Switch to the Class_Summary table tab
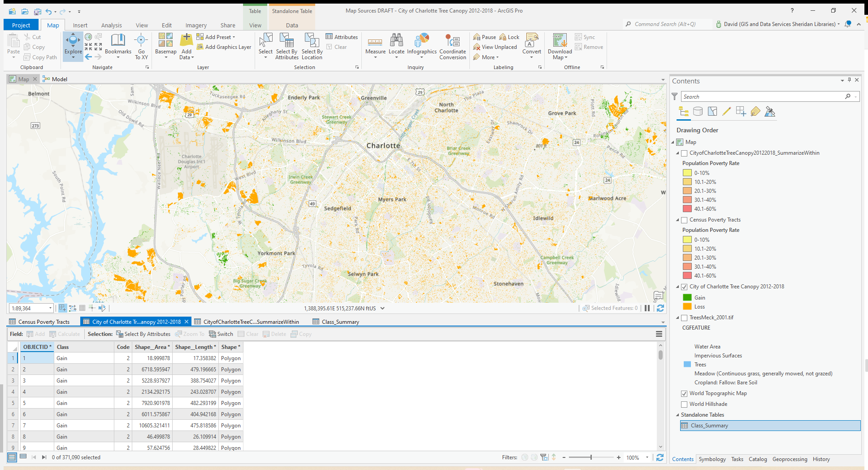The image size is (868, 470). 340,321
